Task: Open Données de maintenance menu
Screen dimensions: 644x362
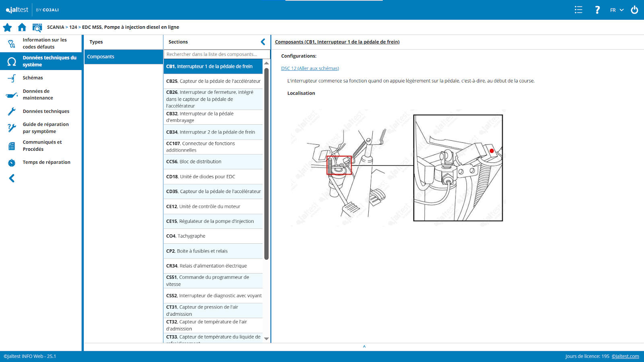Action: (38, 95)
